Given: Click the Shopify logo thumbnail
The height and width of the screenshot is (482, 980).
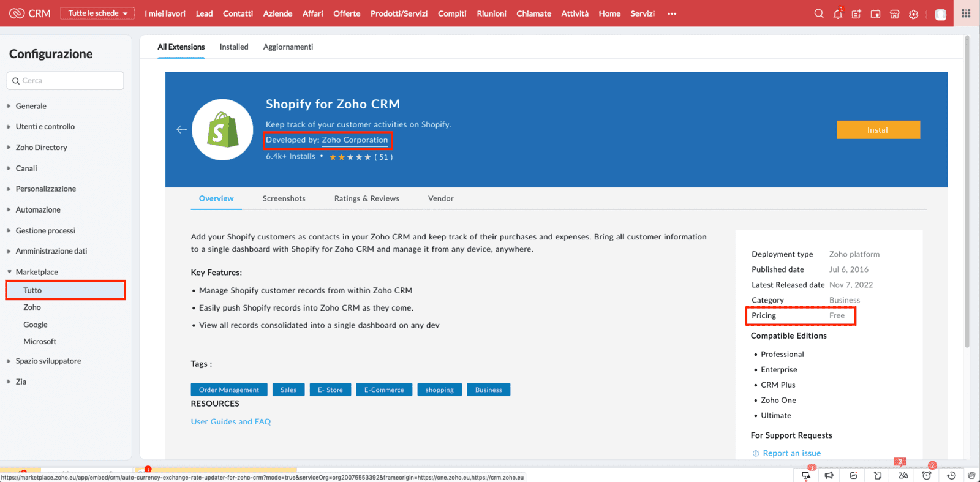Looking at the screenshot, I should click(222, 130).
